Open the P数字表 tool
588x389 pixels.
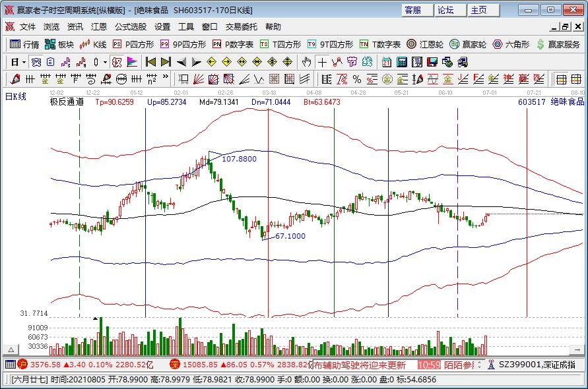click(x=233, y=45)
